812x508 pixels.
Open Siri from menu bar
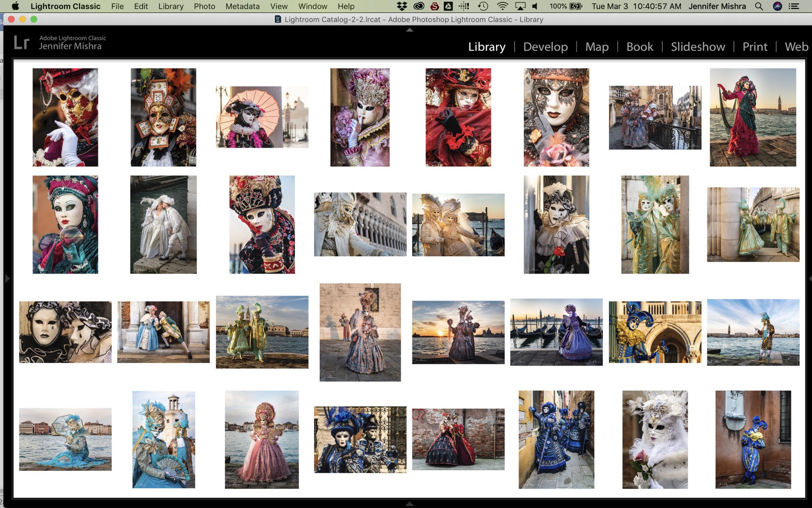[778, 6]
